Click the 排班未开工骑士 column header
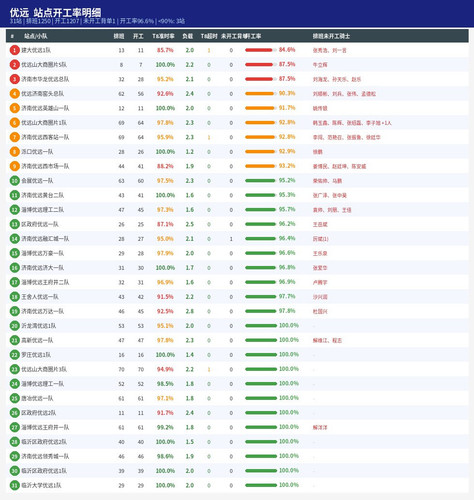The height and width of the screenshot is (500, 474). coord(331,36)
